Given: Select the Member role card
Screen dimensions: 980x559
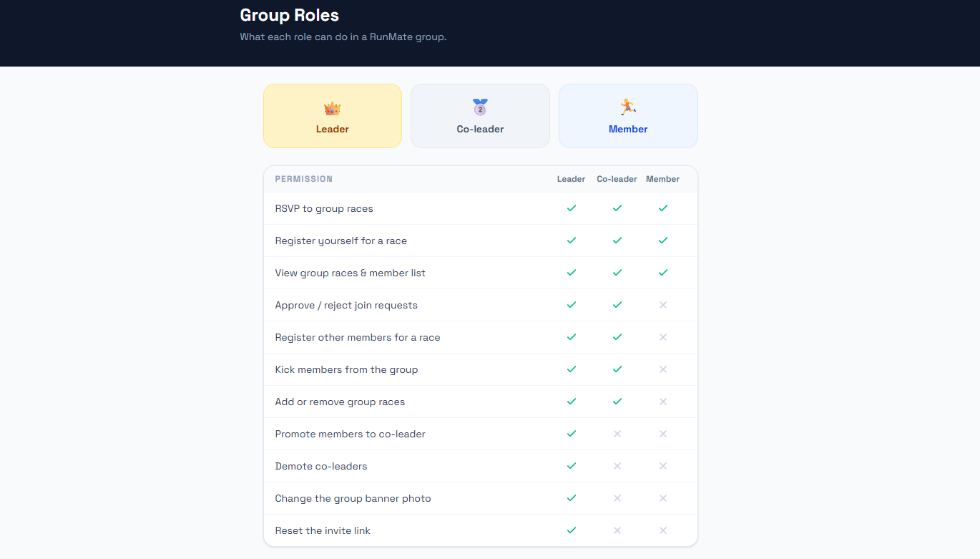Looking at the screenshot, I should pos(627,116).
